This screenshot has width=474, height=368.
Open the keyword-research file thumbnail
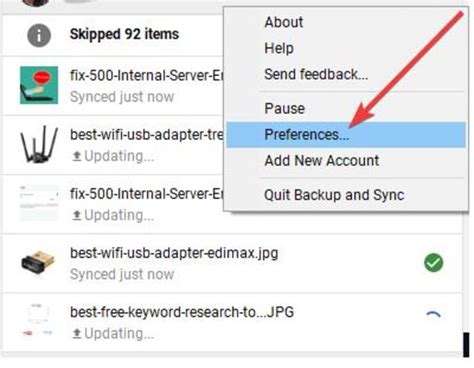click(x=38, y=322)
